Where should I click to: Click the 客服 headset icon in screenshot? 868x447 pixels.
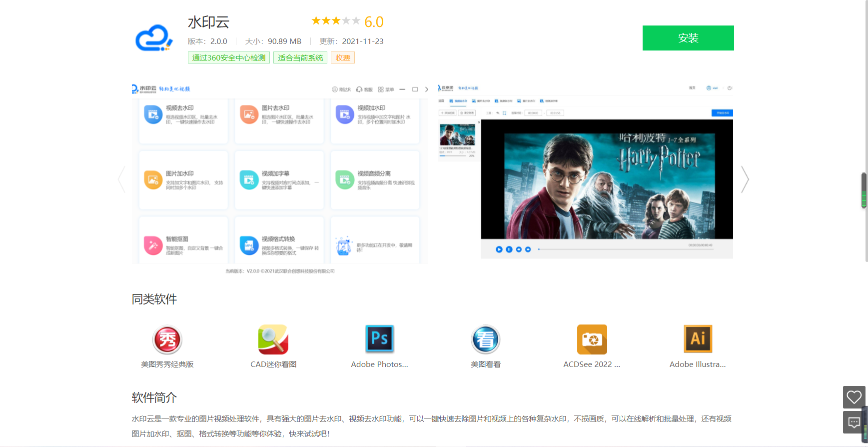click(359, 89)
